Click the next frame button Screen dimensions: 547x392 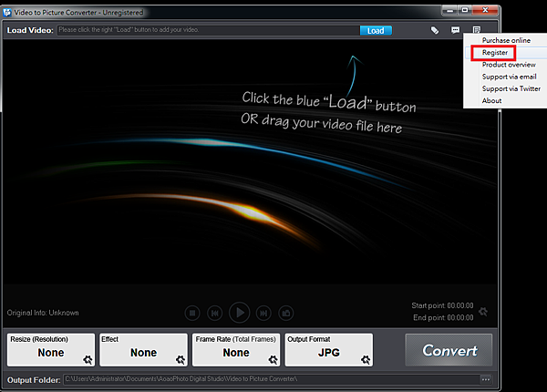[263, 313]
